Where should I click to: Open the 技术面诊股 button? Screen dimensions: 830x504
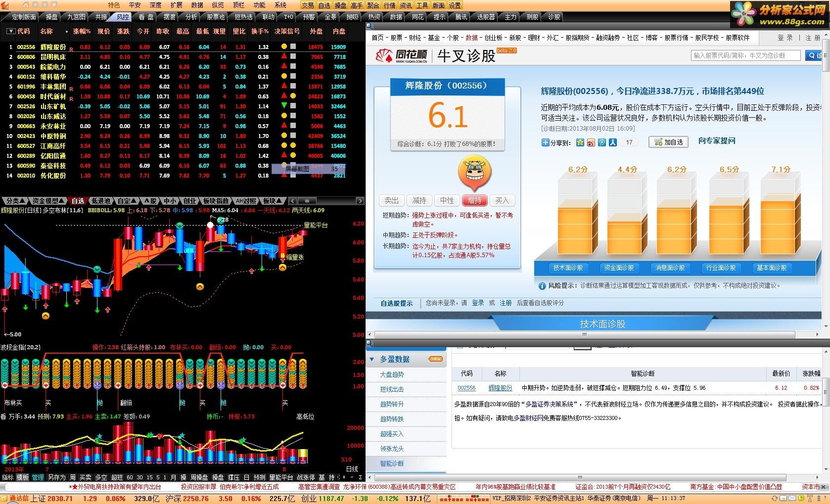click(568, 268)
